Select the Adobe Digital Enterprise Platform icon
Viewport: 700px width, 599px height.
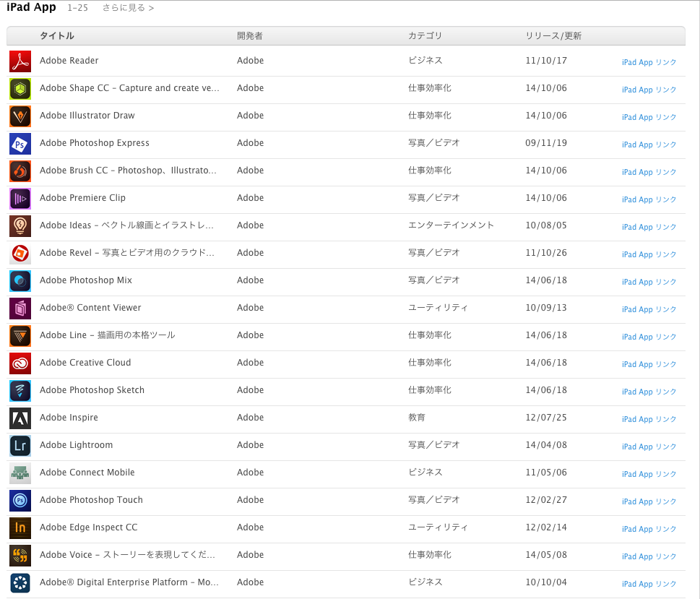click(20, 583)
